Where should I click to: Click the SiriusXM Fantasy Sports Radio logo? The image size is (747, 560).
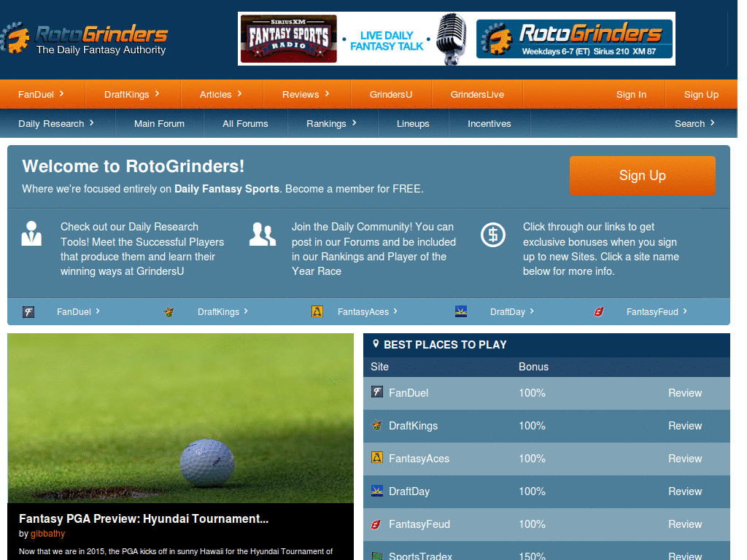289,39
